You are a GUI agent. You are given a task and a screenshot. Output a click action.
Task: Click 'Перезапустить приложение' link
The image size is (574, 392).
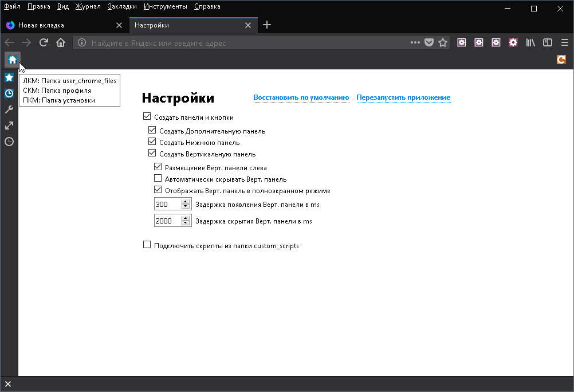[x=403, y=97]
